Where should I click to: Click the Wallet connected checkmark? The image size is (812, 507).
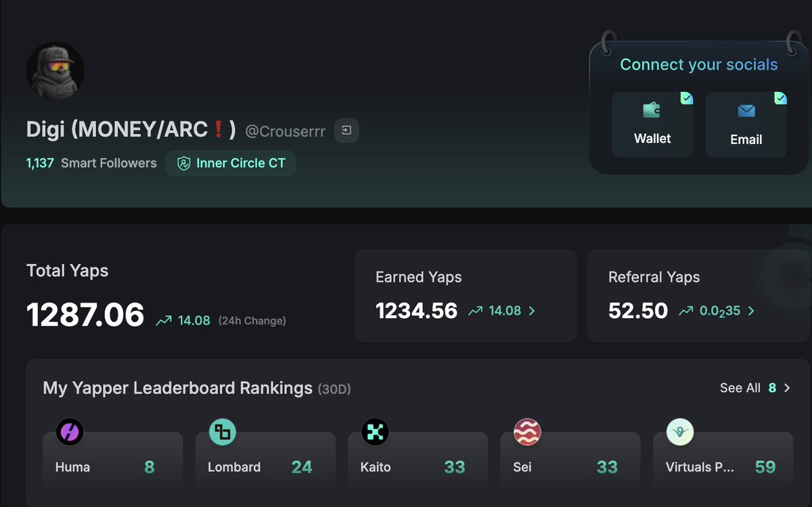[x=686, y=98]
